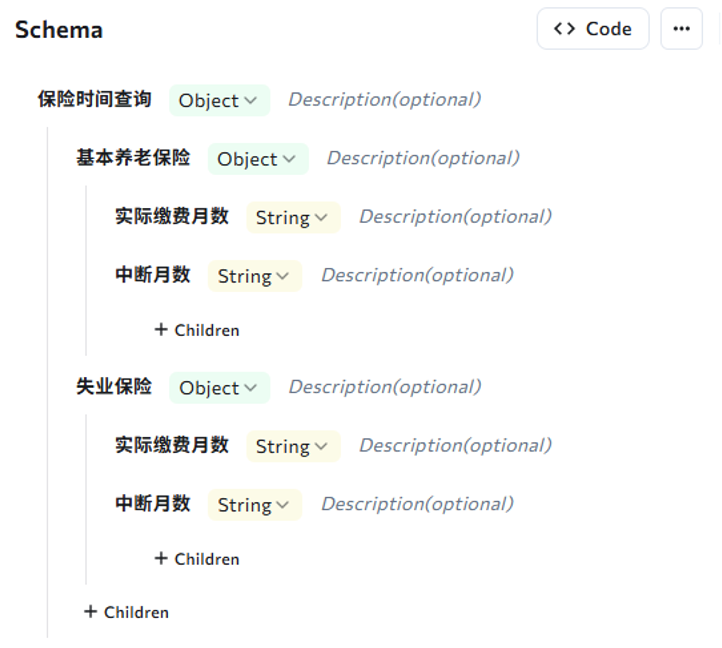Open Object type dropdown for 失业保险

click(219, 388)
